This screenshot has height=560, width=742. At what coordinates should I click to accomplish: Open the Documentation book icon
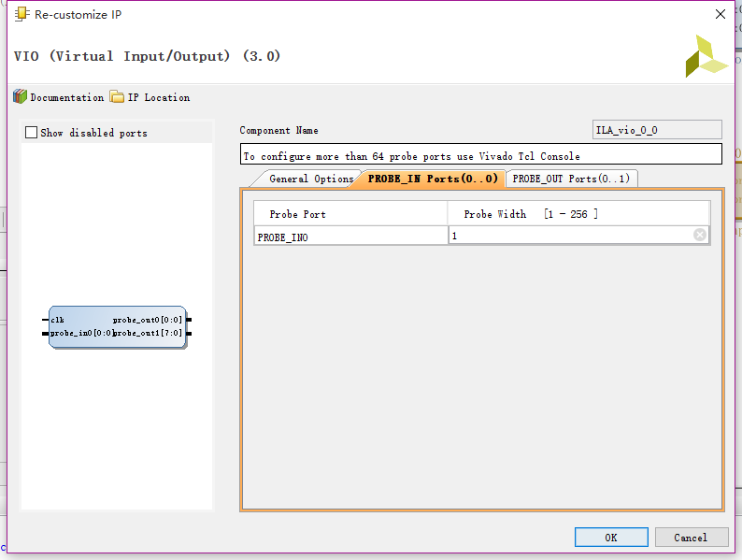coord(20,96)
